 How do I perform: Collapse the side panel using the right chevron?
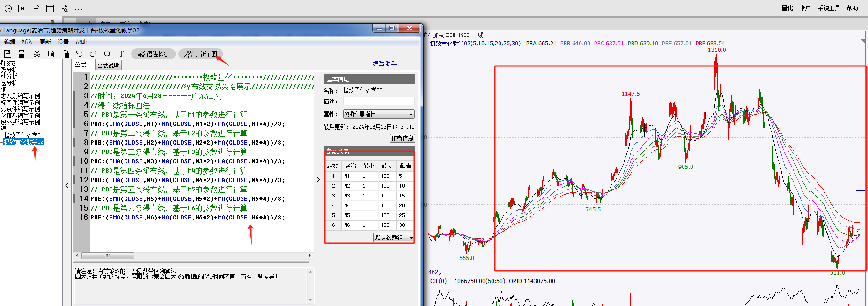click(x=318, y=179)
